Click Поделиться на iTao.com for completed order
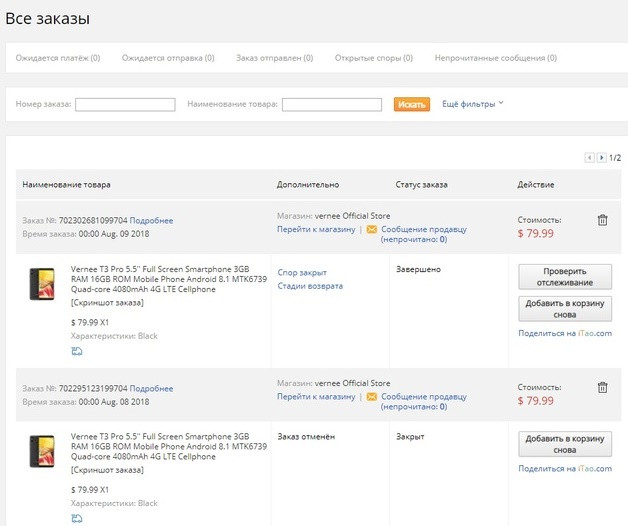 [565, 333]
